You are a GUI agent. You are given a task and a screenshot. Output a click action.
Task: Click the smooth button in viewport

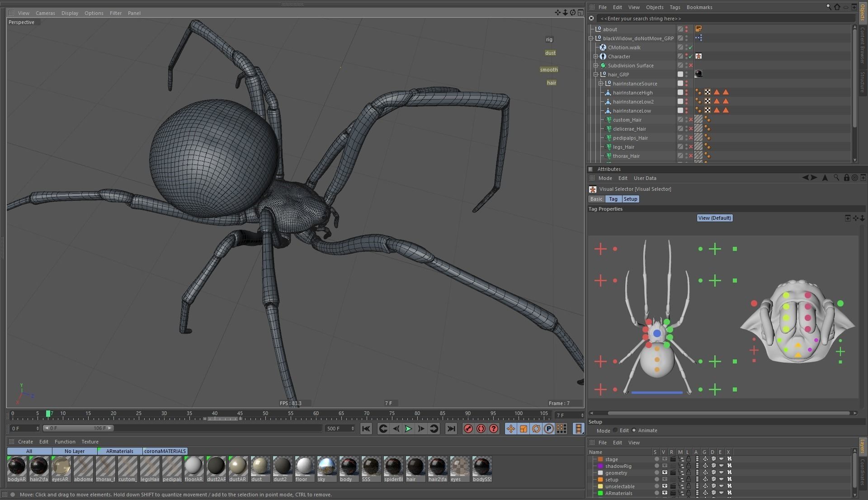point(549,70)
